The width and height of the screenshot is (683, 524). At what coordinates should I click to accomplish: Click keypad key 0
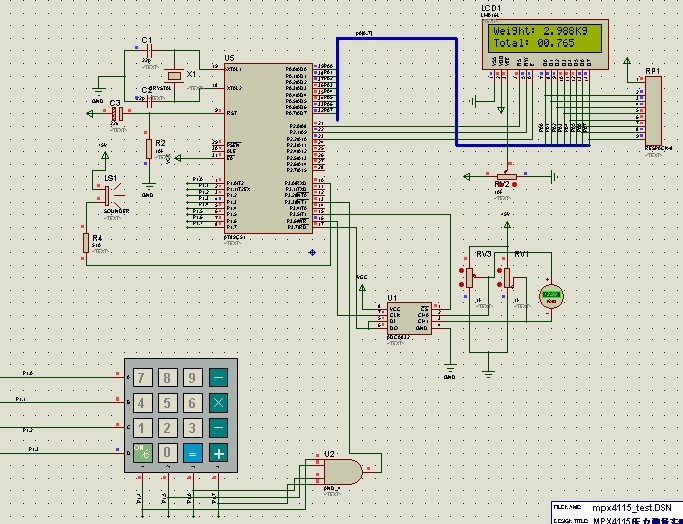pos(167,453)
